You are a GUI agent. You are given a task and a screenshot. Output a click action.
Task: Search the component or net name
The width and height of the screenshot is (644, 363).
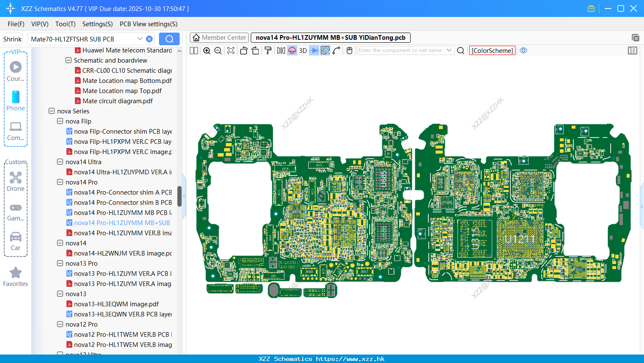pyautogui.click(x=461, y=50)
